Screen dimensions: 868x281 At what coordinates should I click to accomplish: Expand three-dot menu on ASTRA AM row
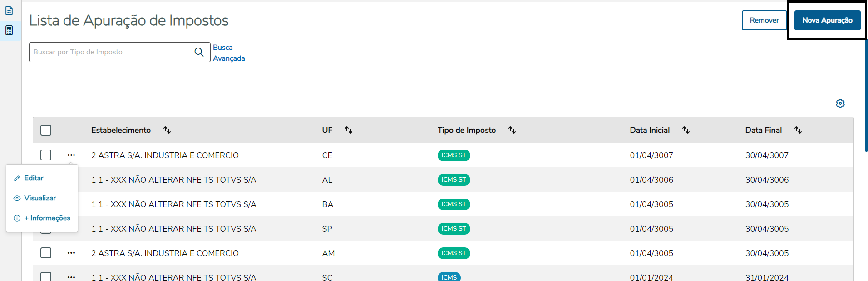click(71, 253)
